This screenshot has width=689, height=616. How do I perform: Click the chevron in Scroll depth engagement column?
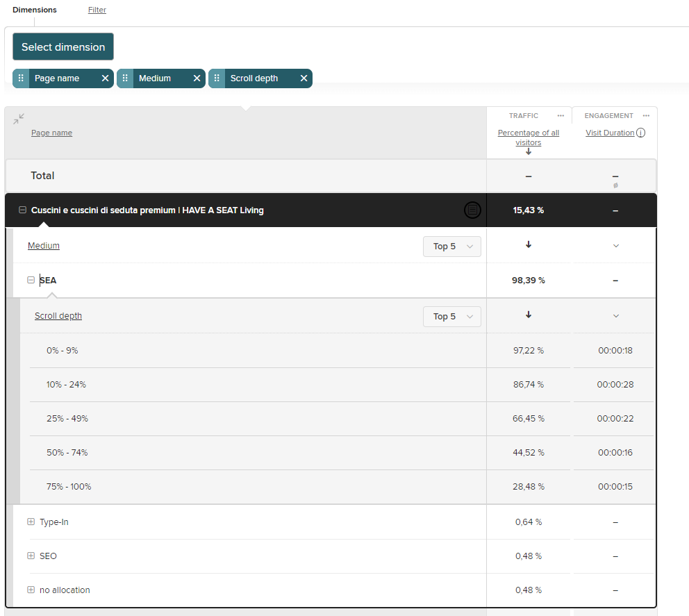(x=616, y=317)
